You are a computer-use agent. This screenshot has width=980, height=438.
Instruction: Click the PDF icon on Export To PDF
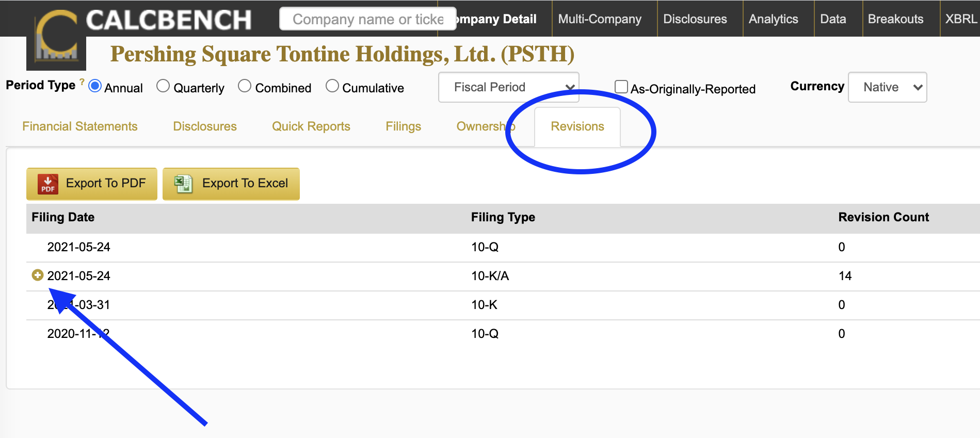48,184
